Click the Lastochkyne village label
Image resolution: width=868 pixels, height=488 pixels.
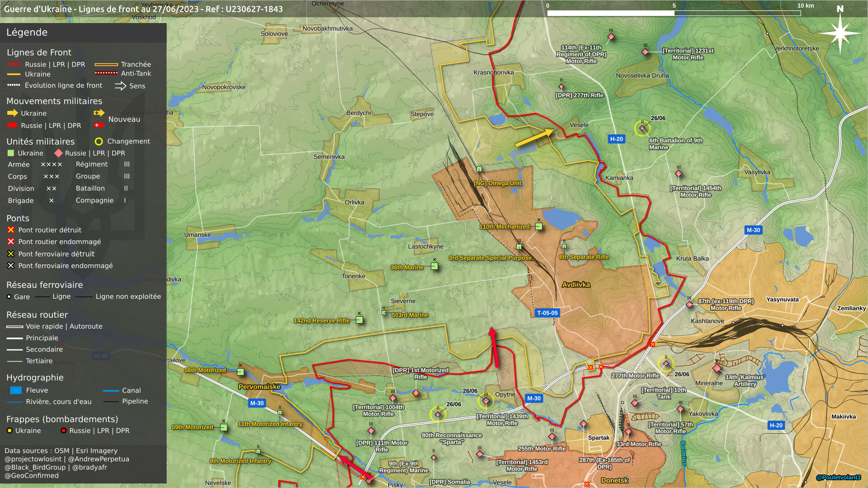[x=425, y=247]
